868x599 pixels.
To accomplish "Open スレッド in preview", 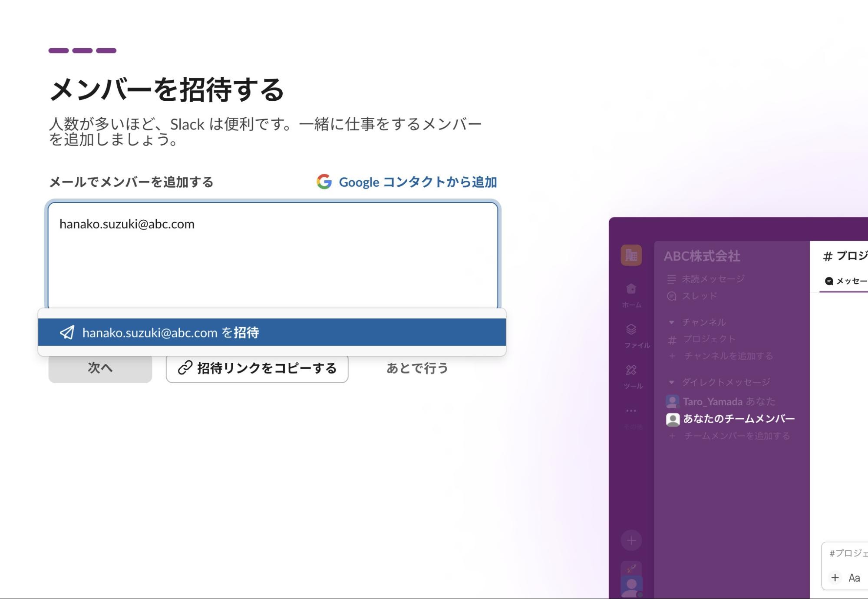I will [700, 296].
